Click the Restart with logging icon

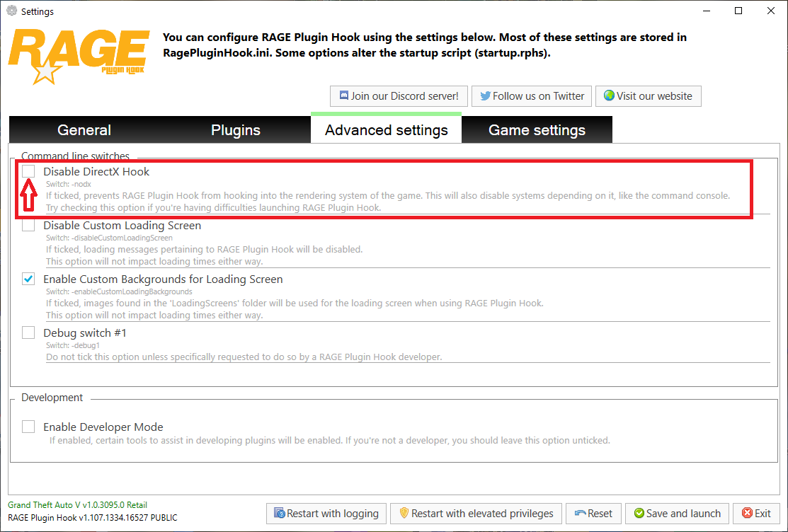point(280,513)
